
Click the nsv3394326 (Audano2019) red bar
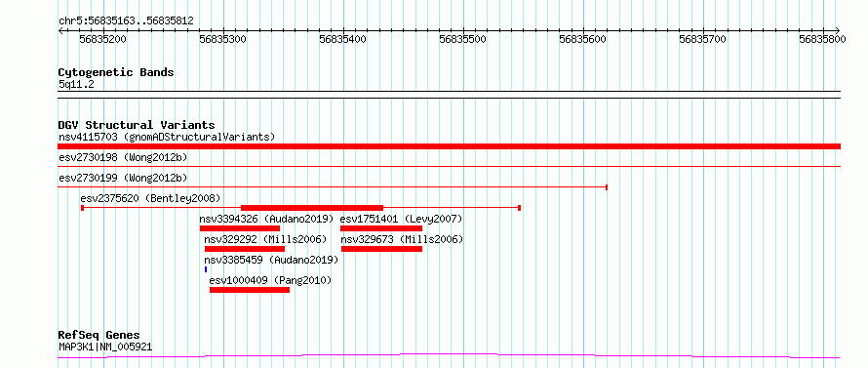point(240,228)
